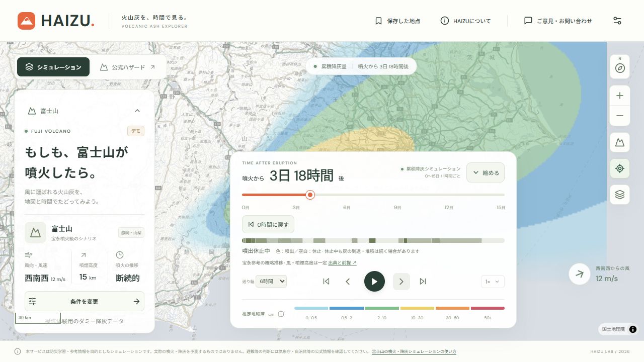The image size is (644, 362).
Task: Click 推定堆積厚 info icon
Action: (x=281, y=314)
